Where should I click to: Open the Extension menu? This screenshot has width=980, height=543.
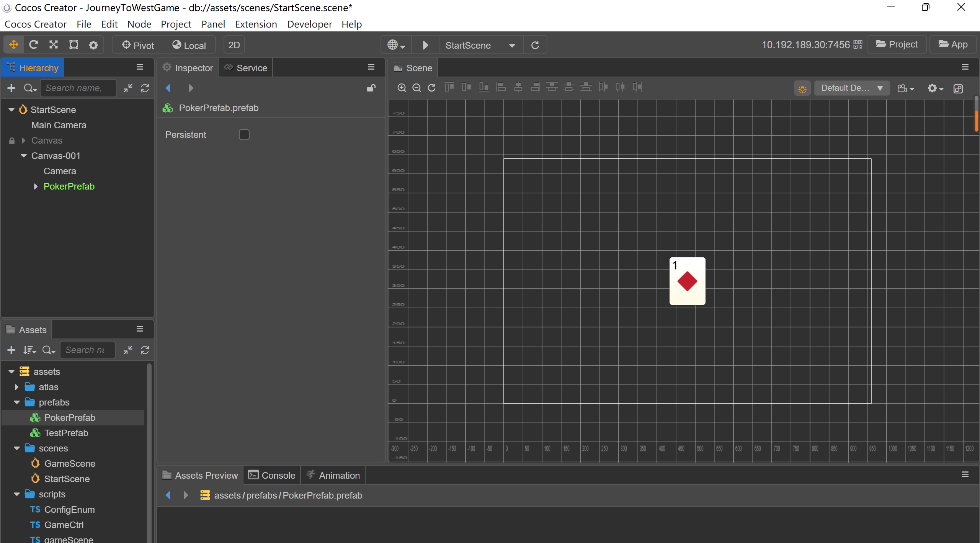(256, 24)
